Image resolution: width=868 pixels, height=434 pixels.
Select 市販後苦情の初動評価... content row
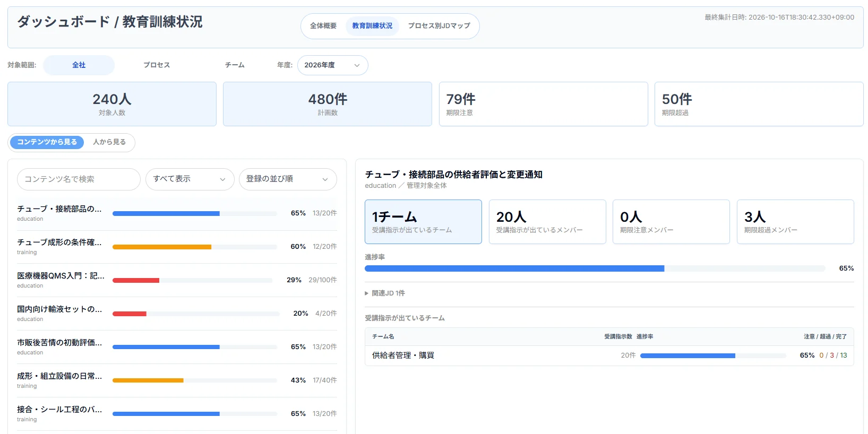pyautogui.click(x=177, y=348)
